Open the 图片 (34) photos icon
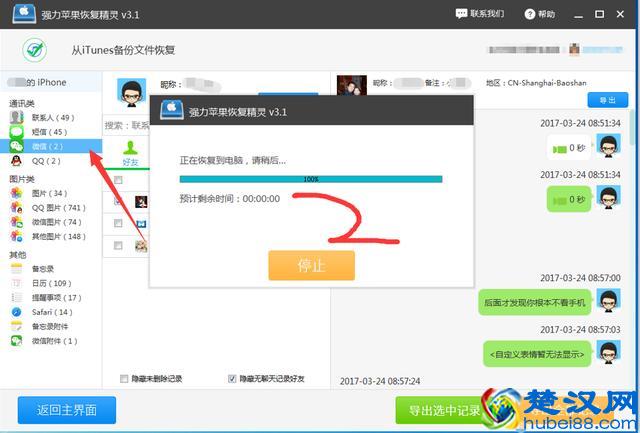The width and height of the screenshot is (640, 433). (x=17, y=193)
